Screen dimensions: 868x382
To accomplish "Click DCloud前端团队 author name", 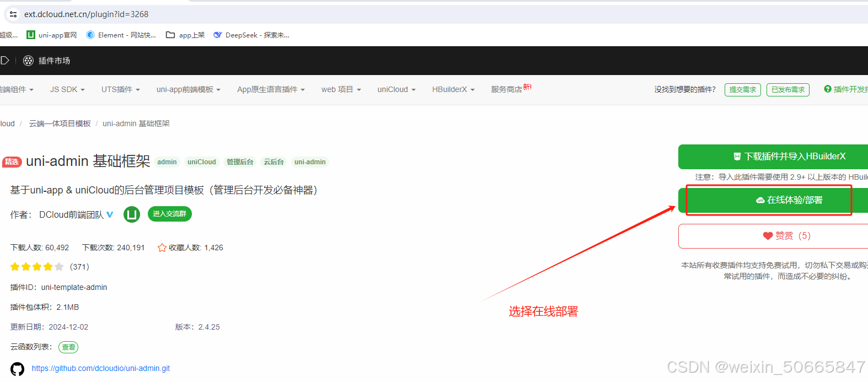I will (x=71, y=215).
